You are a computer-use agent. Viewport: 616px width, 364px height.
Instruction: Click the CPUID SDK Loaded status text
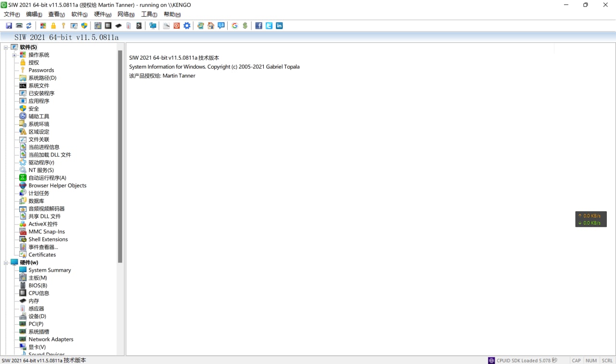526,360
